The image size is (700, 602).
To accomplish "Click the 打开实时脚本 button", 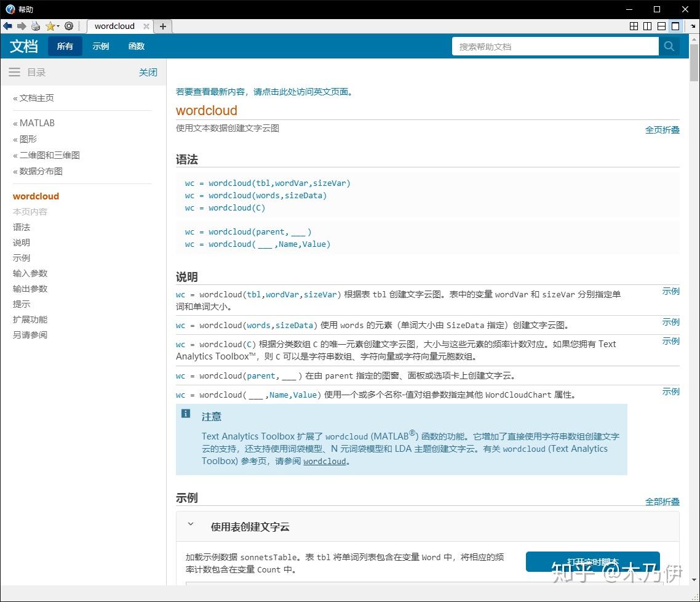I will pos(592,561).
